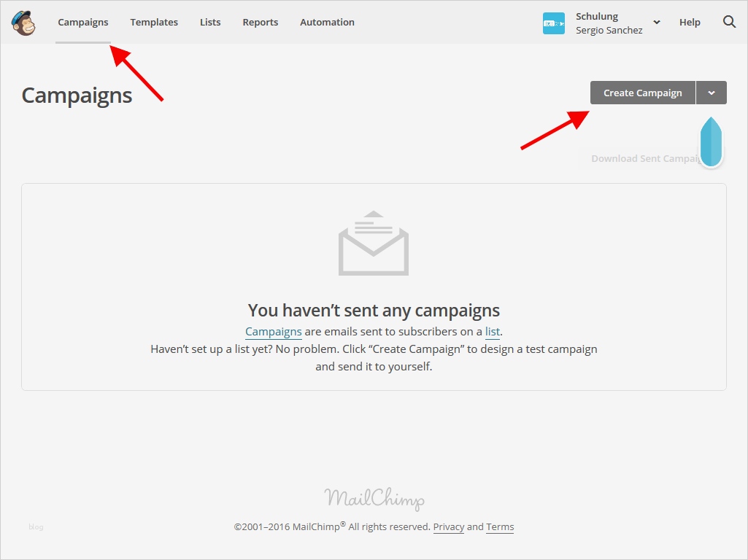Select the Automation navigation tab
The height and width of the screenshot is (560, 748).
tap(327, 23)
